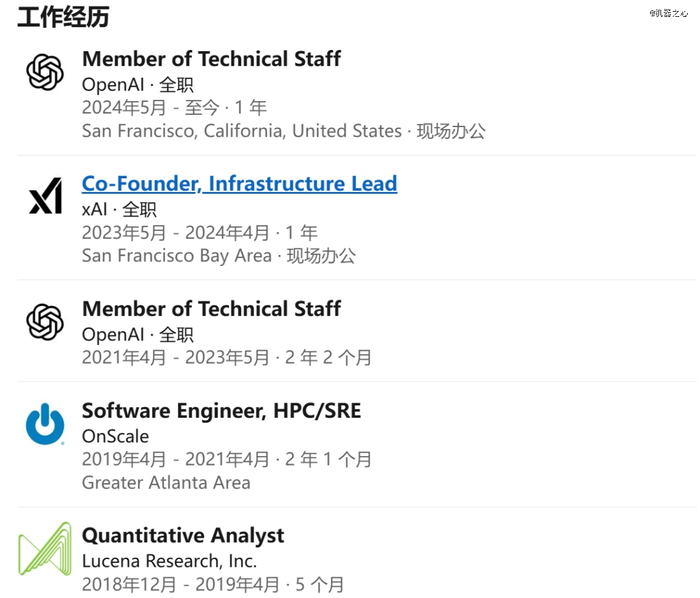Open the OnScale power-button logo
Viewport: 700px width, 598px height.
click(45, 424)
